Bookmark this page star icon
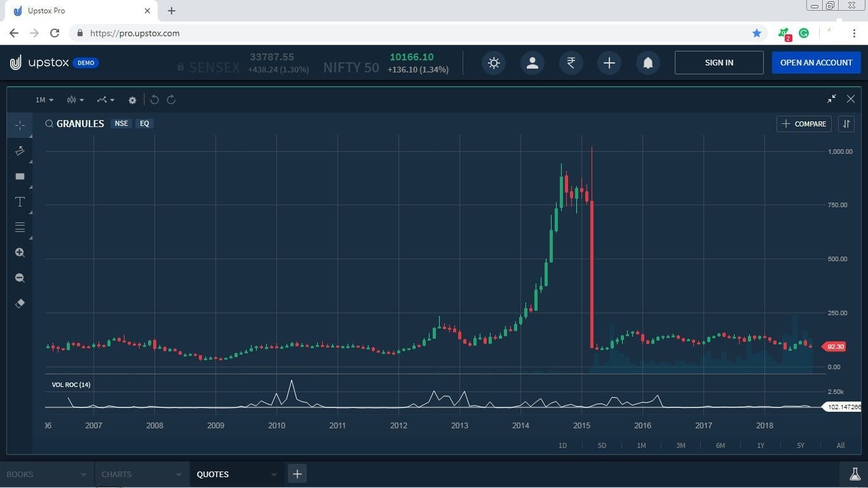The image size is (868, 488). tap(756, 33)
